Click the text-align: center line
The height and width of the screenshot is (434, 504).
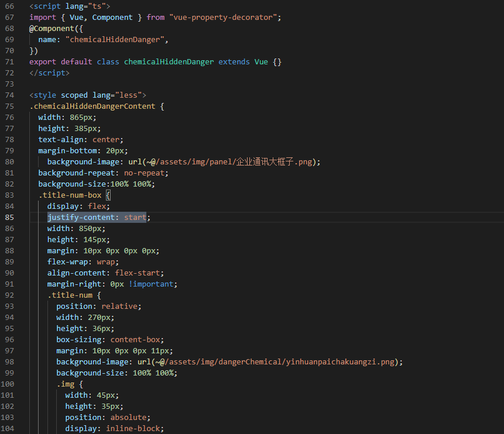pos(81,140)
